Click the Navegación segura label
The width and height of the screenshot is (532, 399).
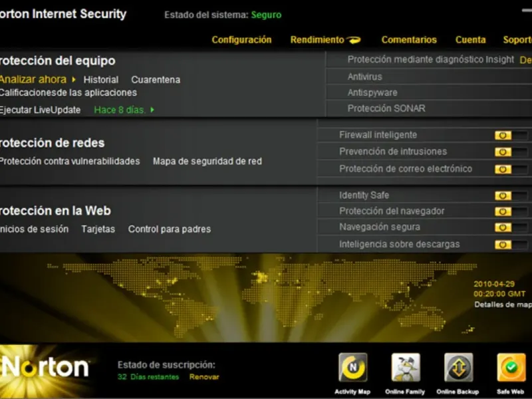[380, 227]
